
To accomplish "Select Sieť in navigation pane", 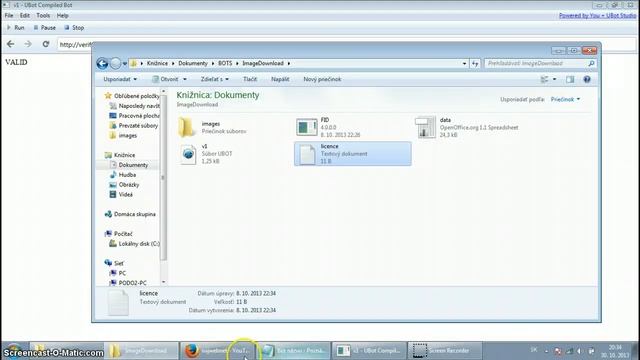I will 114,263.
